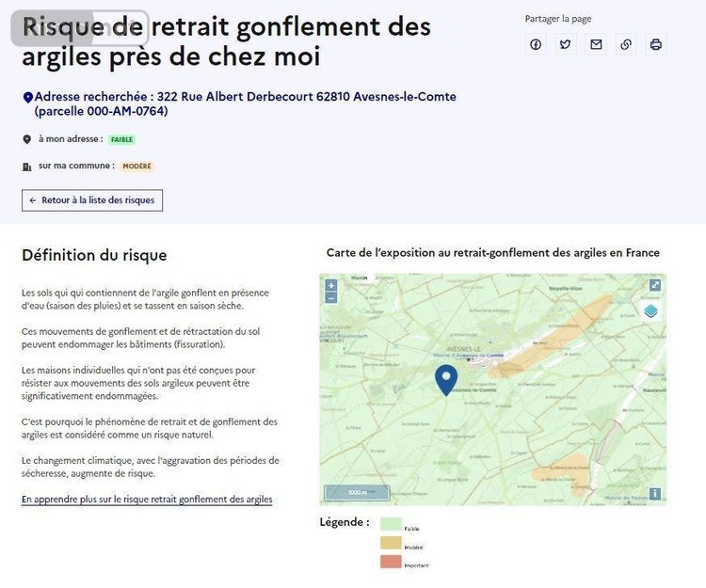Click the 1000 m map scale bar
Viewport: 706px width, 588px height.
pyautogui.click(x=357, y=492)
